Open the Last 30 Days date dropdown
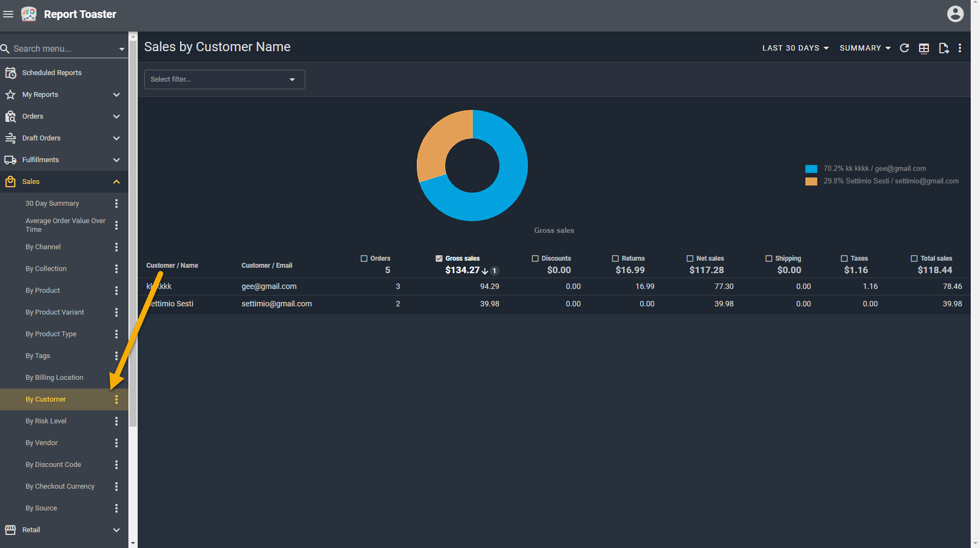Viewport: 980px width, 548px height. 795,48
